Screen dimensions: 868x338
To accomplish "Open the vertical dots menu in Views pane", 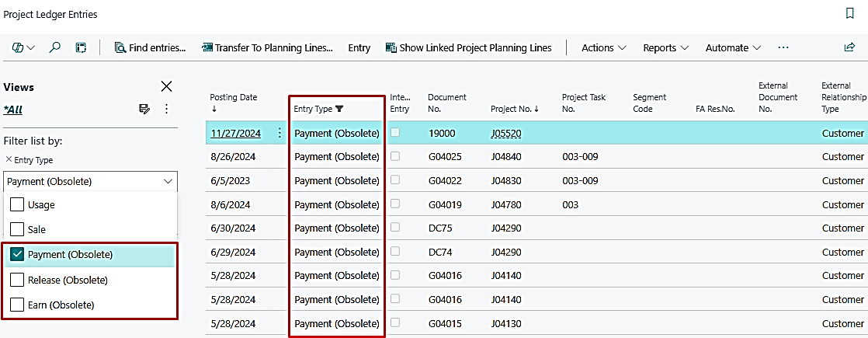I will pyautogui.click(x=166, y=110).
